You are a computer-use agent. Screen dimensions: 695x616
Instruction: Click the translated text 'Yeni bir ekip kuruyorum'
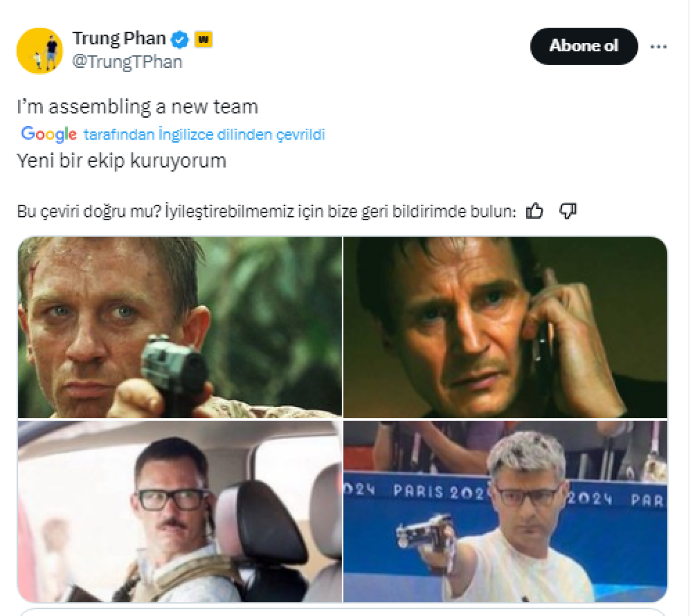click(x=122, y=161)
